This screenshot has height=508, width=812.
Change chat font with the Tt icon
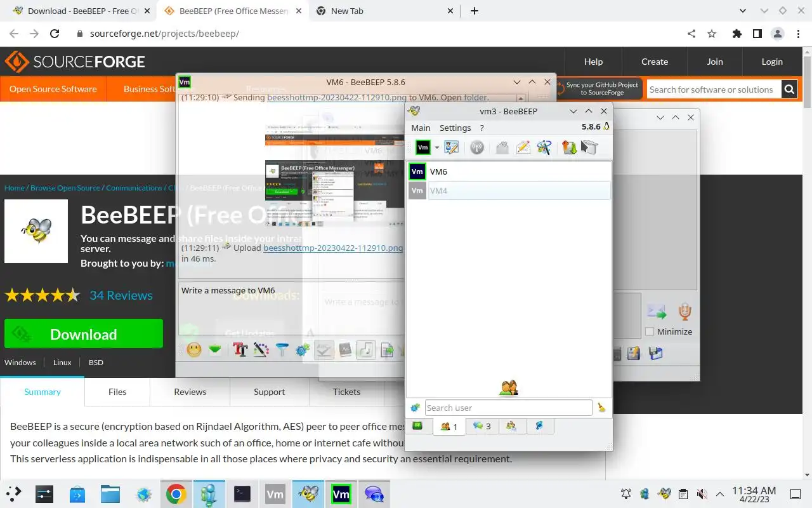click(240, 349)
